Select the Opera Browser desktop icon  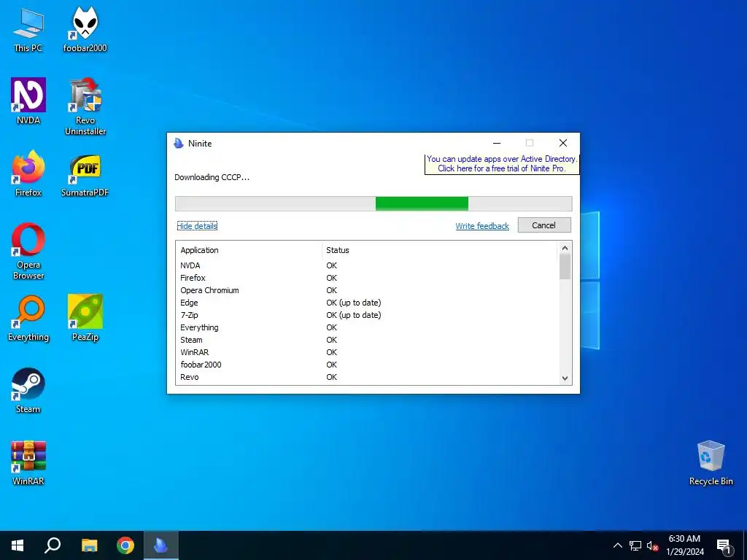[x=28, y=252]
